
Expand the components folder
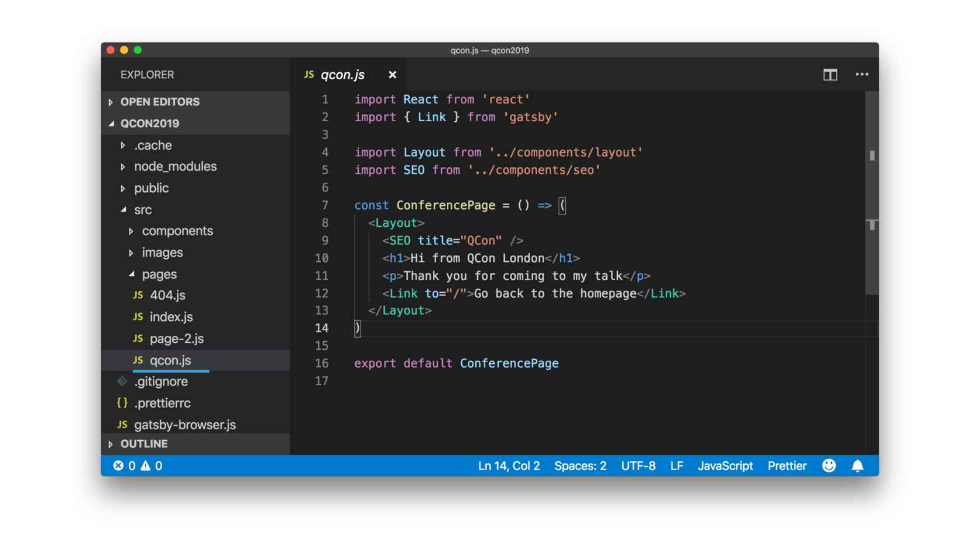131,231
